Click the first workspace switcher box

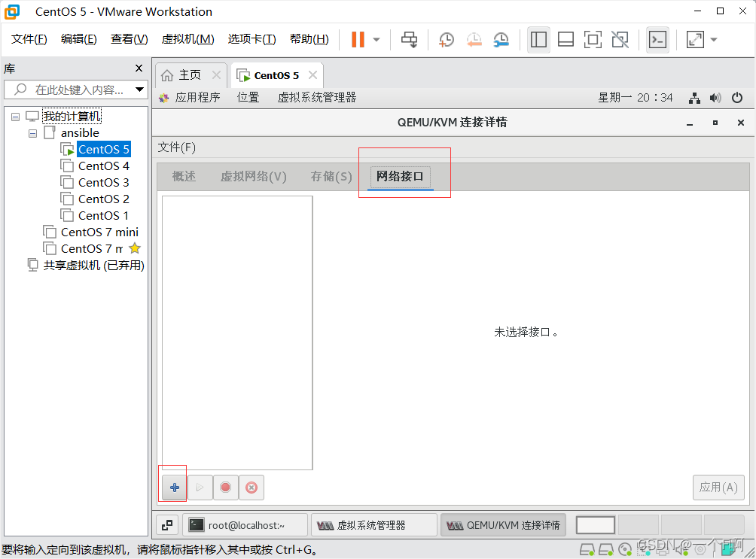(596, 525)
